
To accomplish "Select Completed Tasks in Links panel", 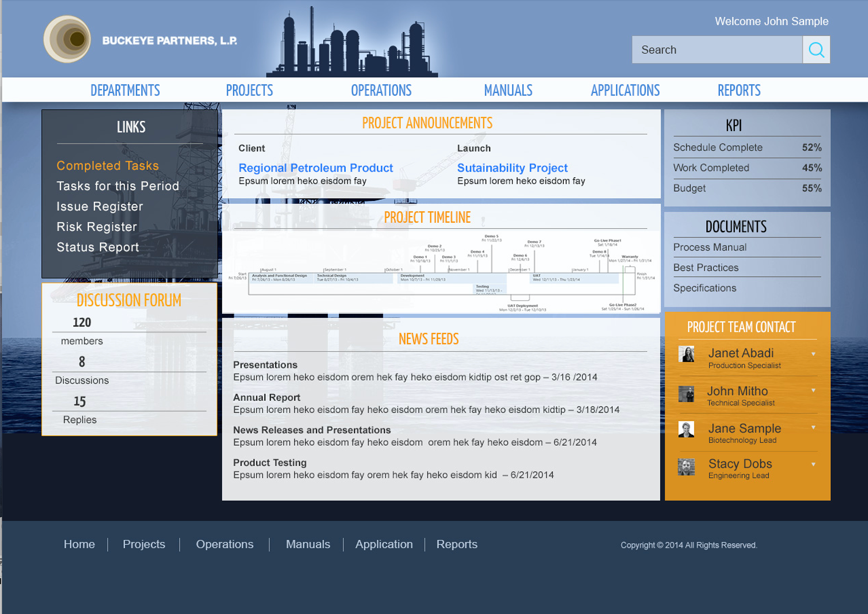I will [108, 165].
